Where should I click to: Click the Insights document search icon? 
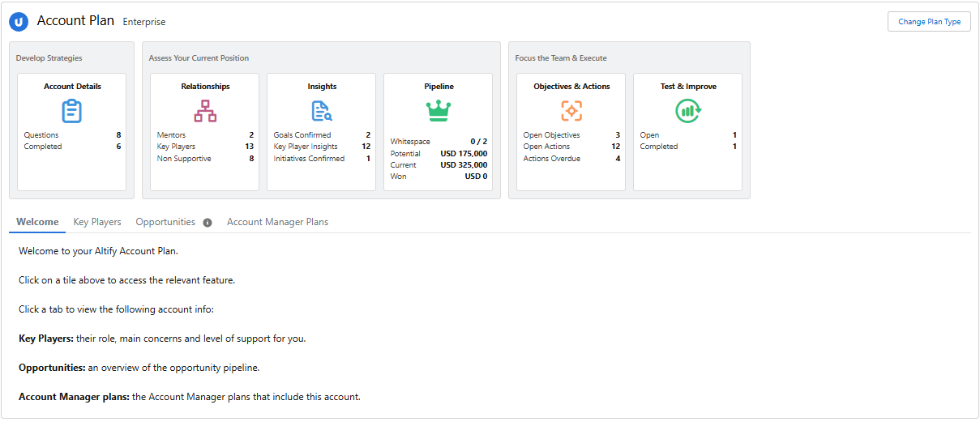click(322, 110)
